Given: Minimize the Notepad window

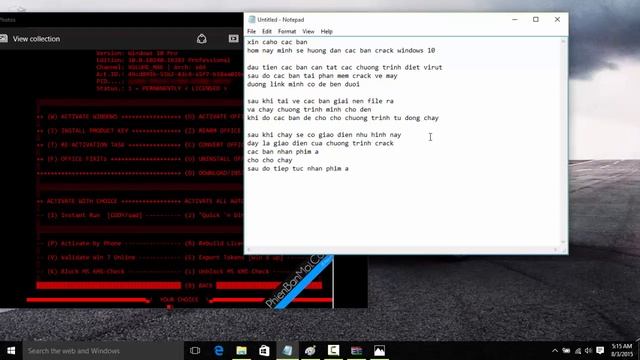Looking at the screenshot, I should 515,19.
